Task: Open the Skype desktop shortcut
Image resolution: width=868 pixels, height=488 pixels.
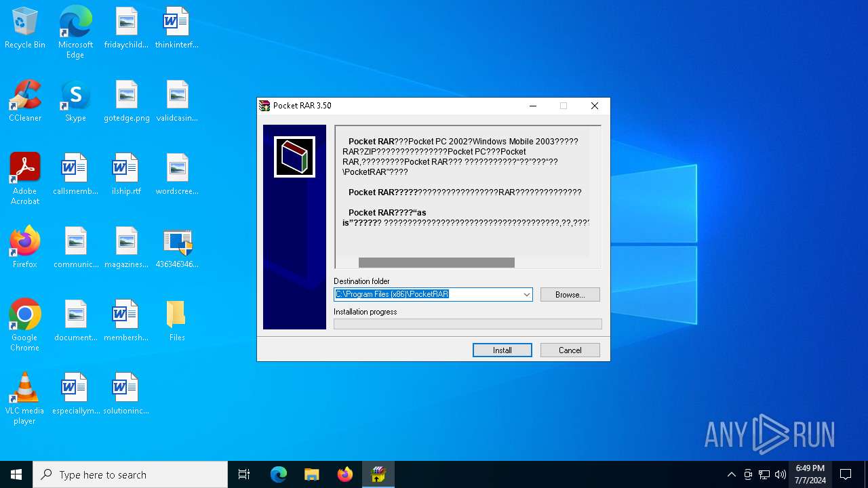Action: (x=75, y=102)
